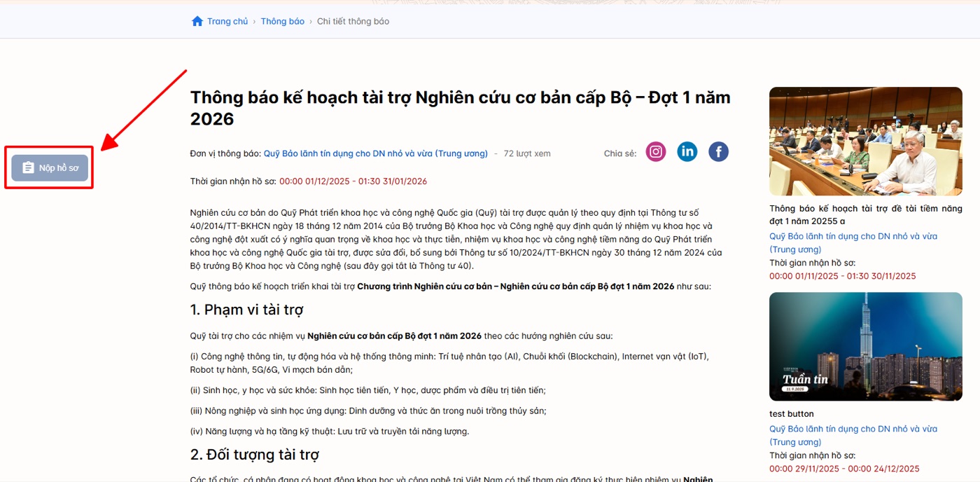Click paragraph item (iii) Nông nghiệp và sinh học
The height and width of the screenshot is (482, 980).
click(x=368, y=411)
